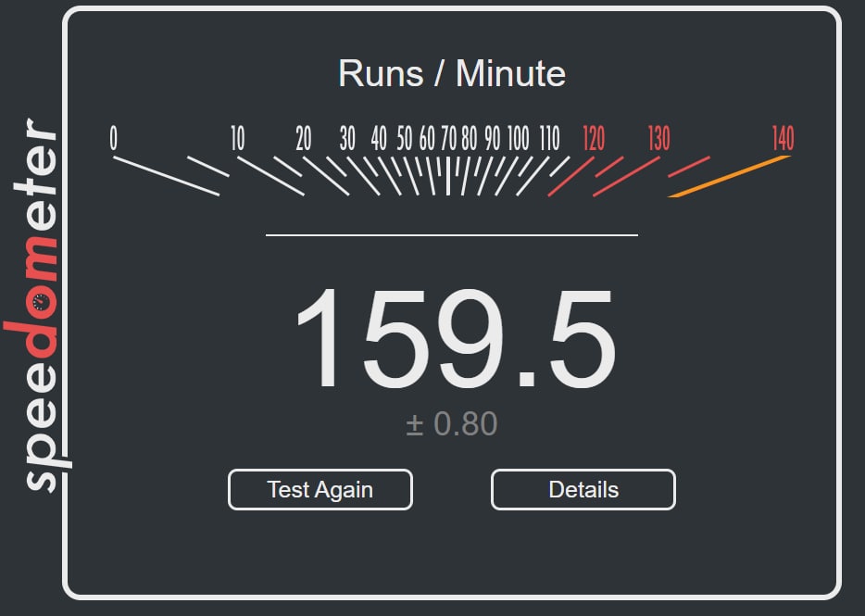The height and width of the screenshot is (616, 865).
Task: Click the Test Again button
Action: tap(320, 490)
